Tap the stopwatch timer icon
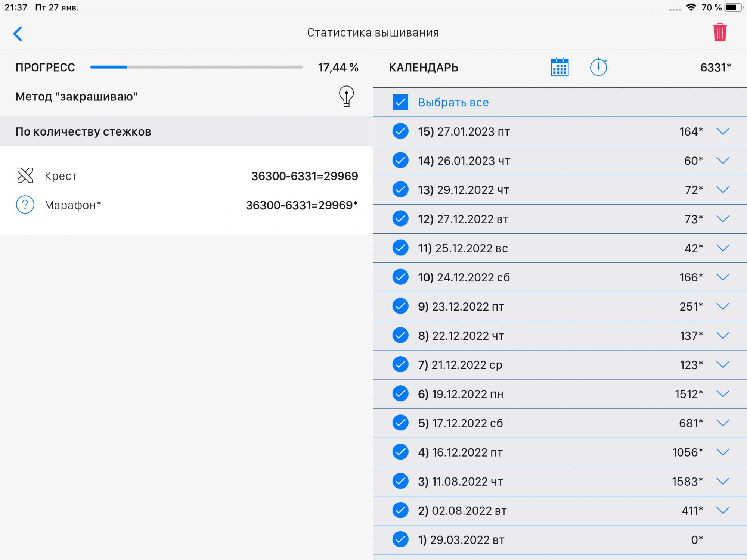 (x=598, y=67)
